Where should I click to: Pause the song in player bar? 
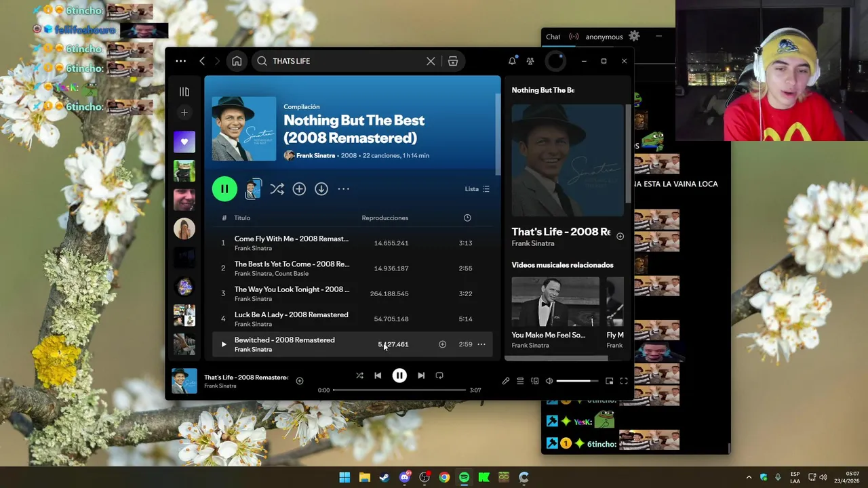399,375
